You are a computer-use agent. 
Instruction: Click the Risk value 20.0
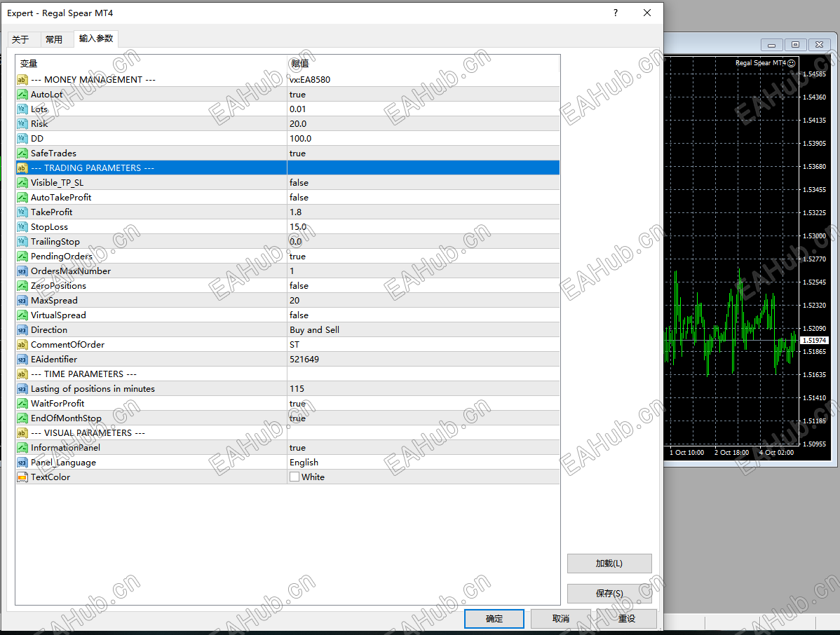click(298, 124)
